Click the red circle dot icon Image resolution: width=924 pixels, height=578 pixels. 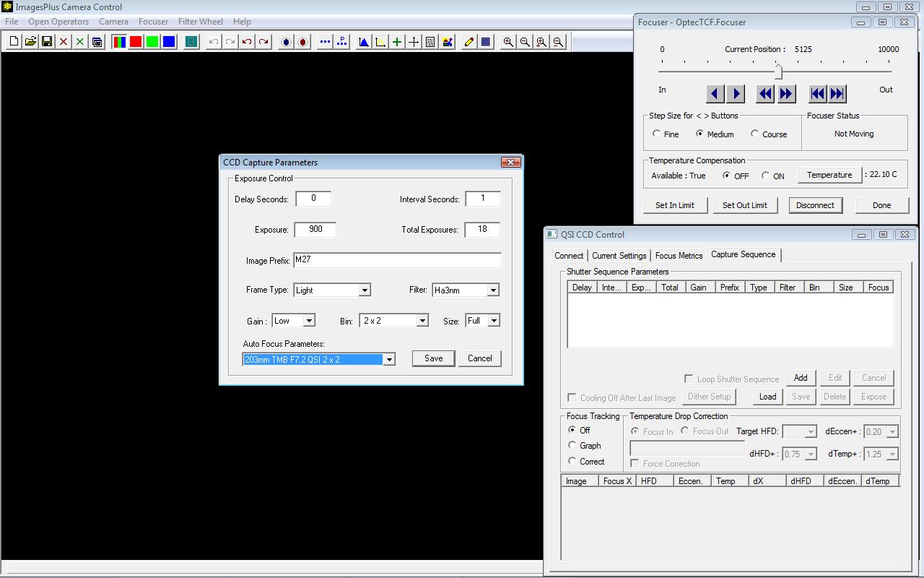pyautogui.click(x=302, y=42)
